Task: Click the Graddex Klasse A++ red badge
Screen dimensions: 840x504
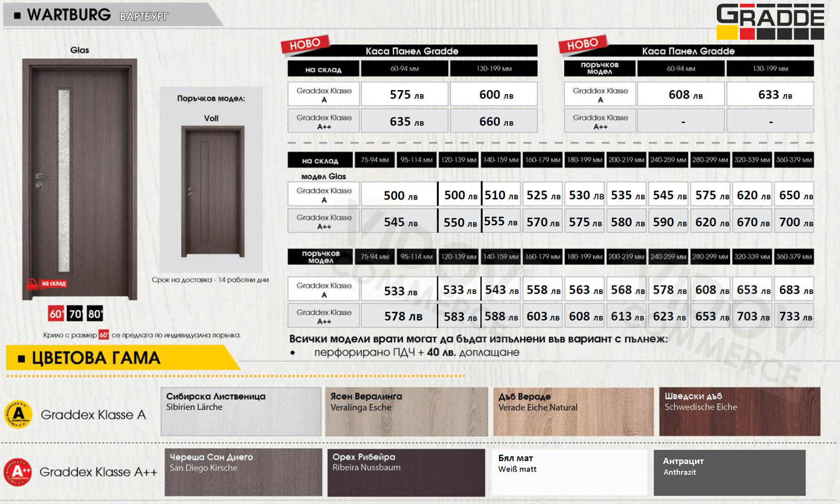Action: [x=18, y=472]
